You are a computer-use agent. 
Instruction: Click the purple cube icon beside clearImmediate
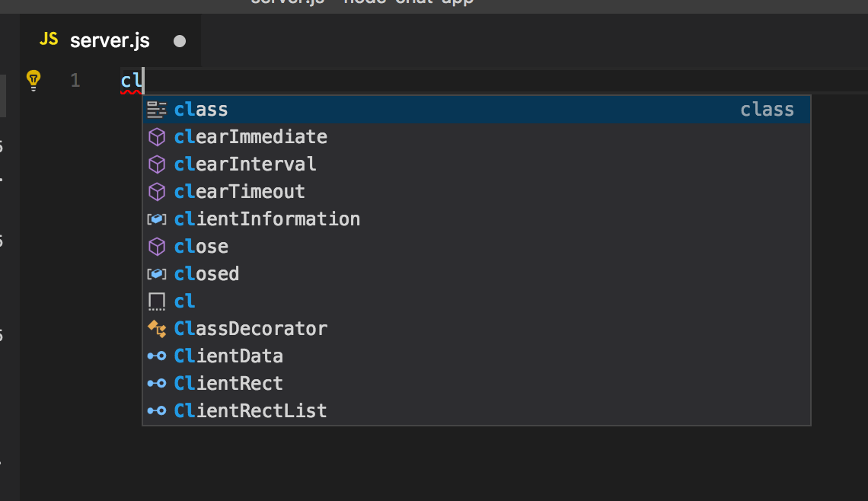point(157,137)
